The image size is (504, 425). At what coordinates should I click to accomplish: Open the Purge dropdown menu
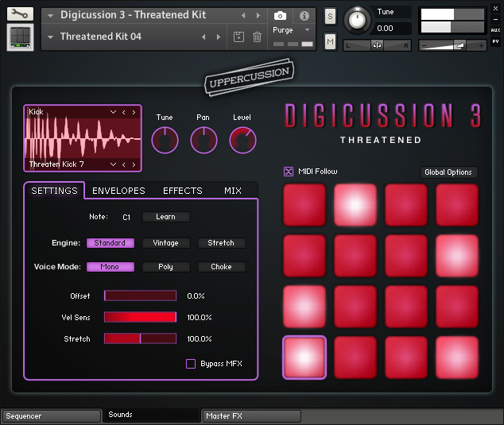pyautogui.click(x=307, y=30)
